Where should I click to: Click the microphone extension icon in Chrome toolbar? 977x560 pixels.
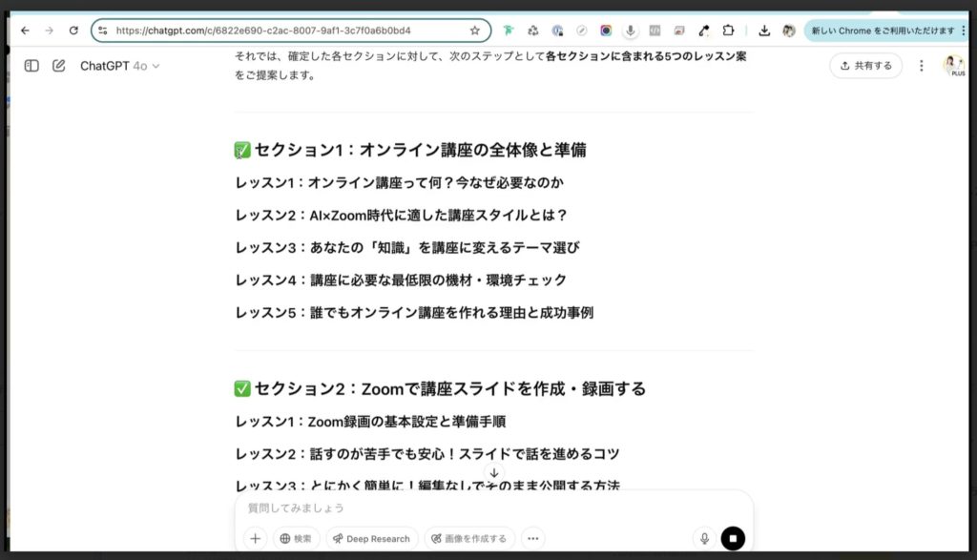[x=632, y=31]
